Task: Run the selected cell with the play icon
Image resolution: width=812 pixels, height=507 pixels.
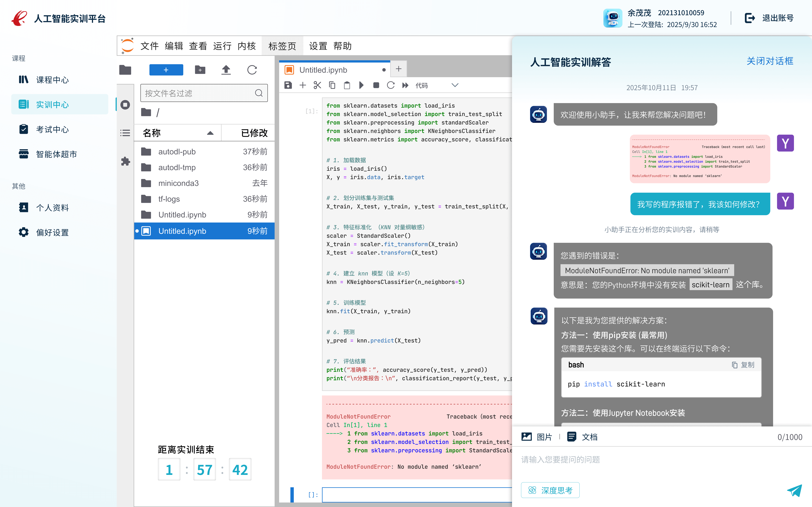Action: tap(361, 85)
